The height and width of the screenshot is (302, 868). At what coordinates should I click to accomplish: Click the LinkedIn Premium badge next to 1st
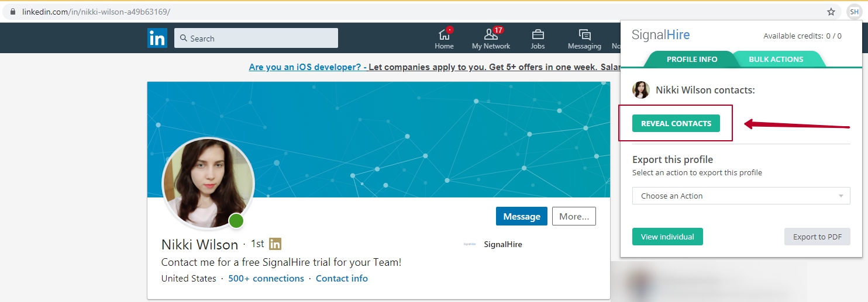(x=275, y=244)
